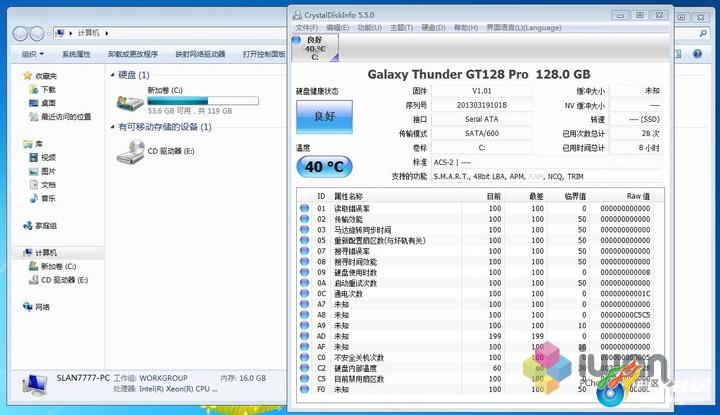Screen dimensions: 720x415
Task: Click 打开控制面板 in Explorer toolbar
Action: point(264,54)
